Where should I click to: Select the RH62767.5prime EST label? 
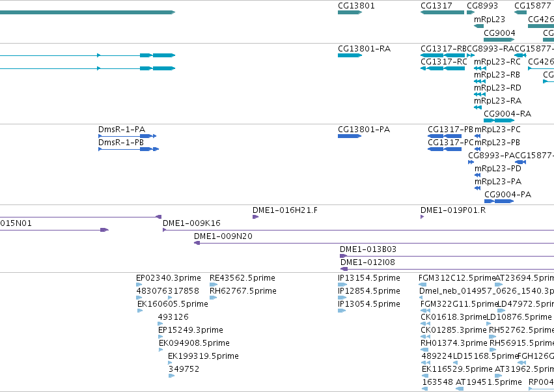pyautogui.click(x=243, y=291)
